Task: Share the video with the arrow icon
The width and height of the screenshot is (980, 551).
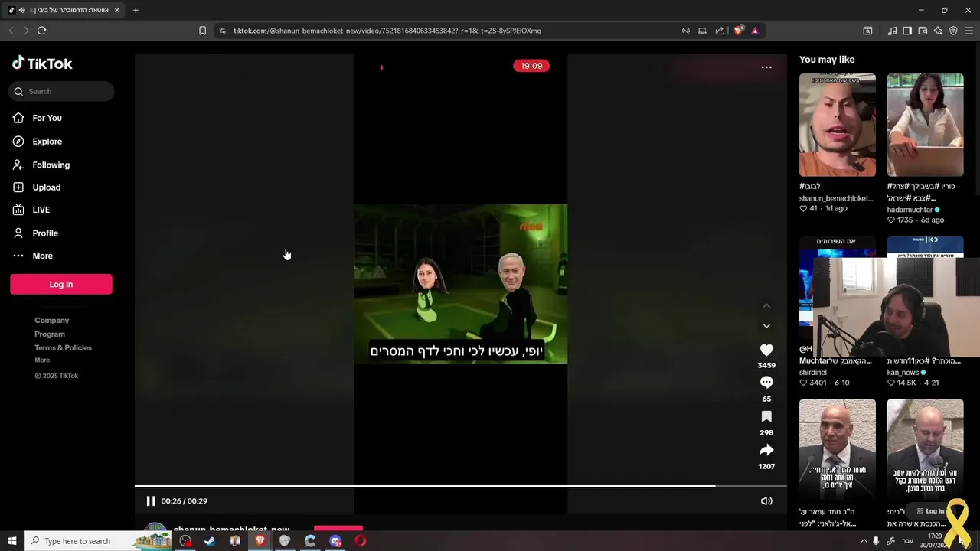Action: [766, 450]
